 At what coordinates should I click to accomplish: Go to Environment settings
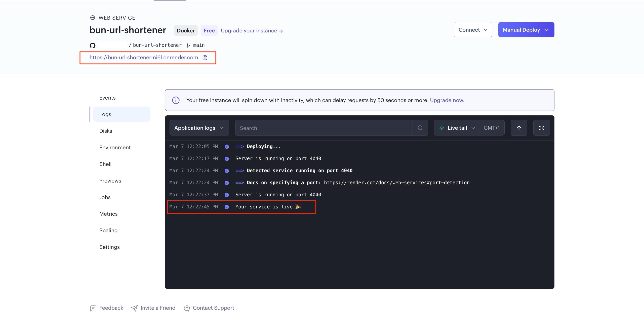(115, 148)
